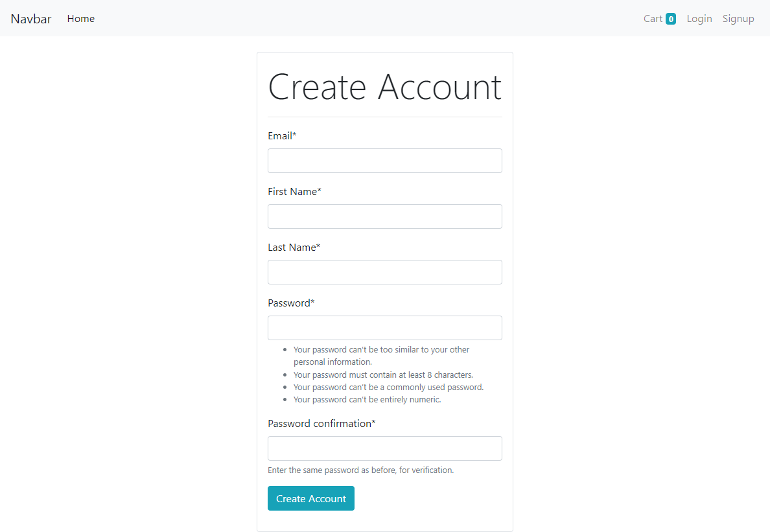Click the Signup link in the navbar
770x532 pixels.
coord(738,18)
